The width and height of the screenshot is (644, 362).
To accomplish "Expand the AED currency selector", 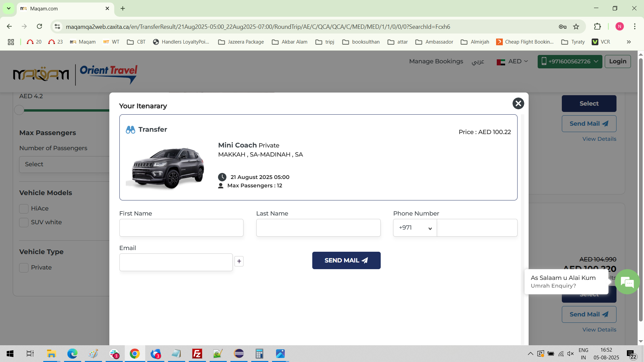I will [513, 62].
